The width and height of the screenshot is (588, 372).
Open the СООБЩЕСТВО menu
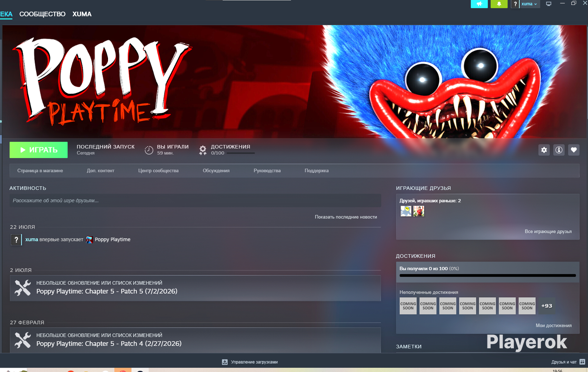pos(42,14)
